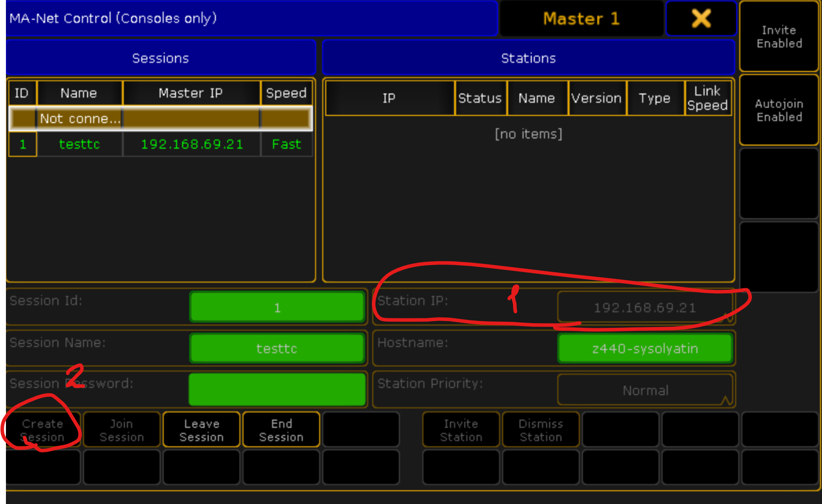
Task: Click the Leave Session button
Action: [x=202, y=430]
